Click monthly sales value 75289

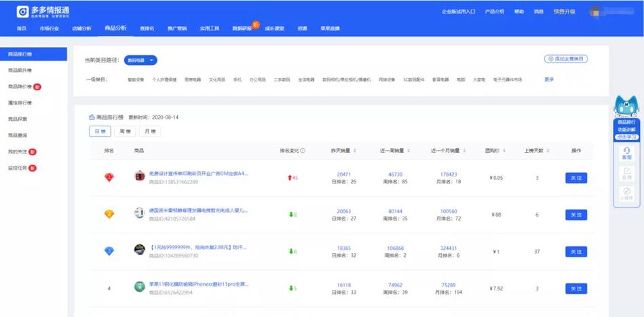449,285
